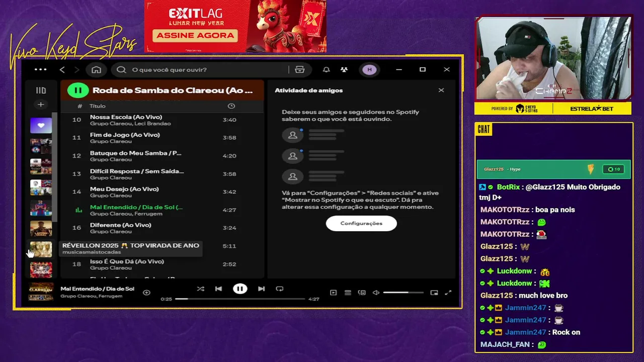Open the connect to a device icon

coord(362,293)
